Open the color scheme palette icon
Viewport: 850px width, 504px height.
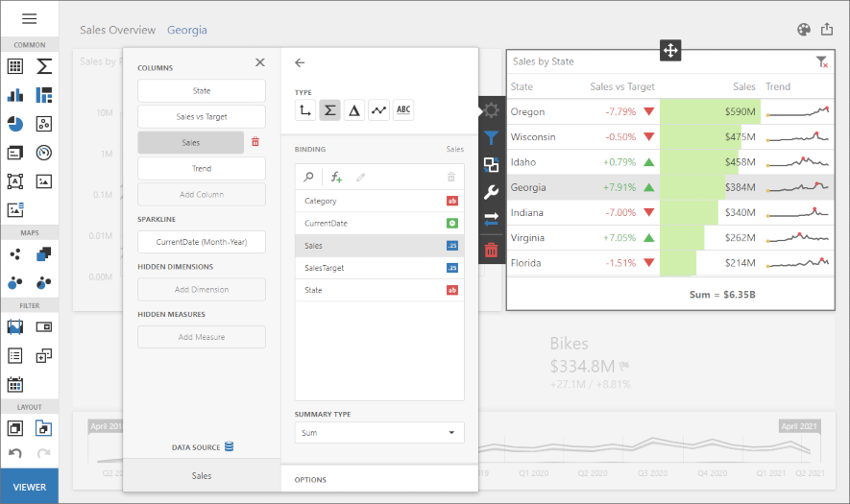[804, 30]
